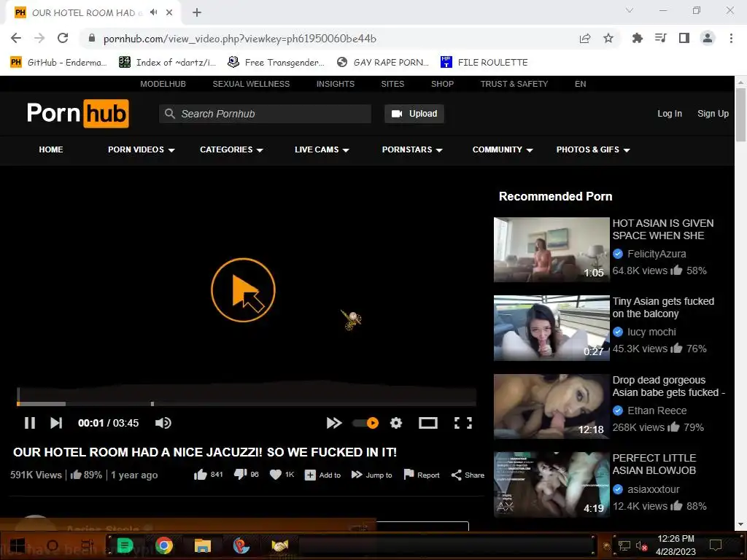This screenshot has height=560, width=747.
Task: Expand the Videos navigation dropdown
Action: click(x=142, y=149)
